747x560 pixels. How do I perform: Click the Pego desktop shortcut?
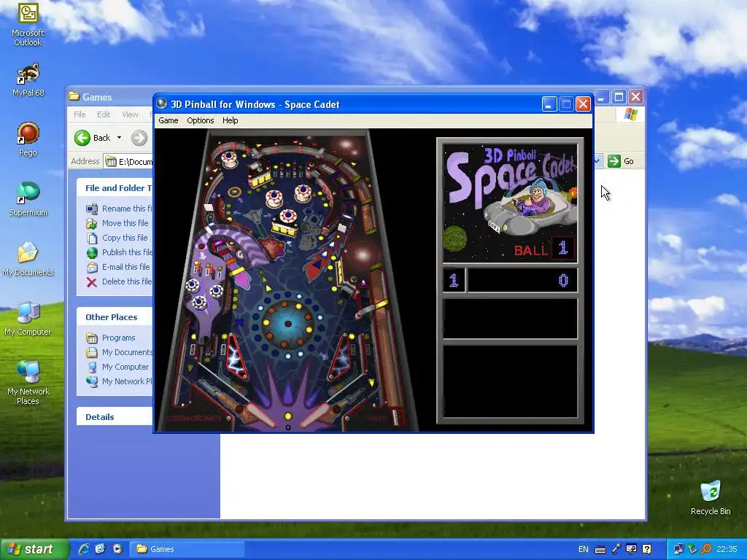[x=28, y=139]
